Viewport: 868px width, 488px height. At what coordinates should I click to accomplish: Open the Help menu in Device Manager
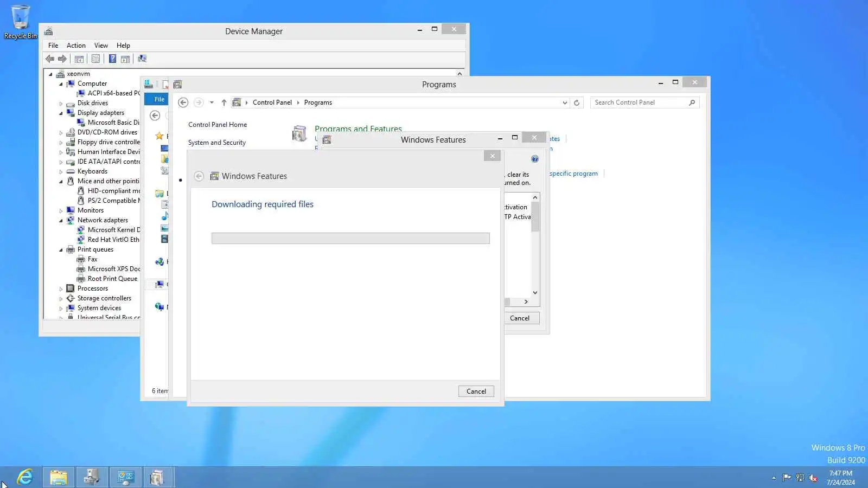[123, 46]
